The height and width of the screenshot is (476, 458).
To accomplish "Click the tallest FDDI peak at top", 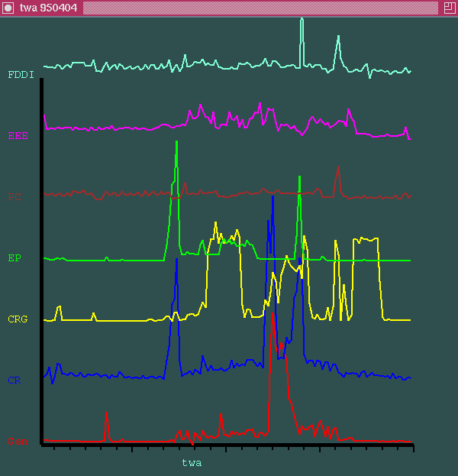I will (302, 21).
